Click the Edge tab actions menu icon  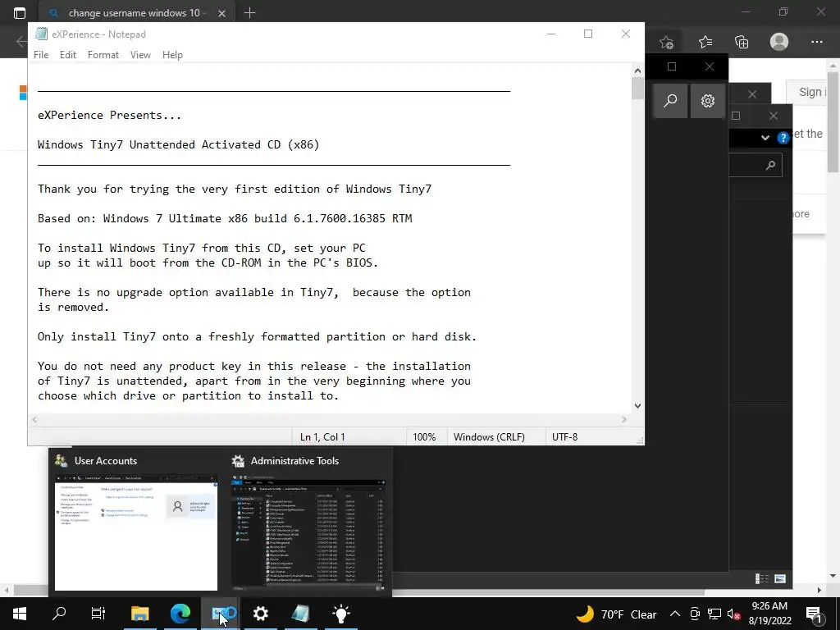[20, 13]
